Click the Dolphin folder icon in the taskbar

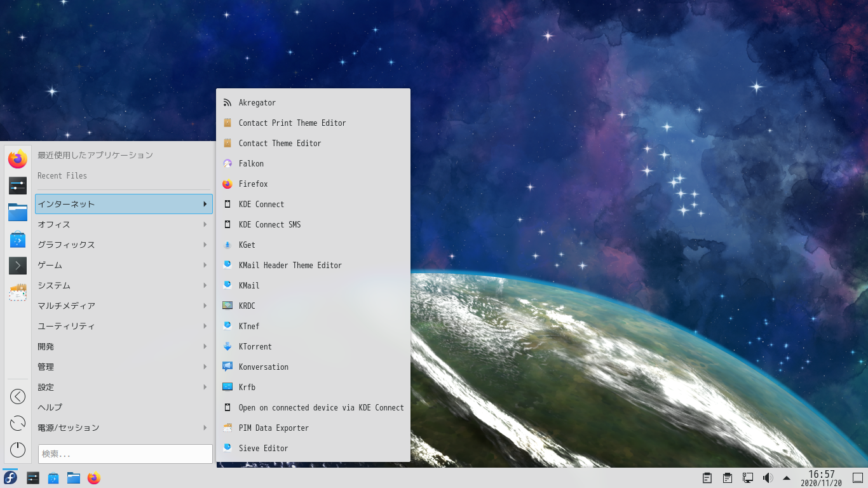point(74,478)
